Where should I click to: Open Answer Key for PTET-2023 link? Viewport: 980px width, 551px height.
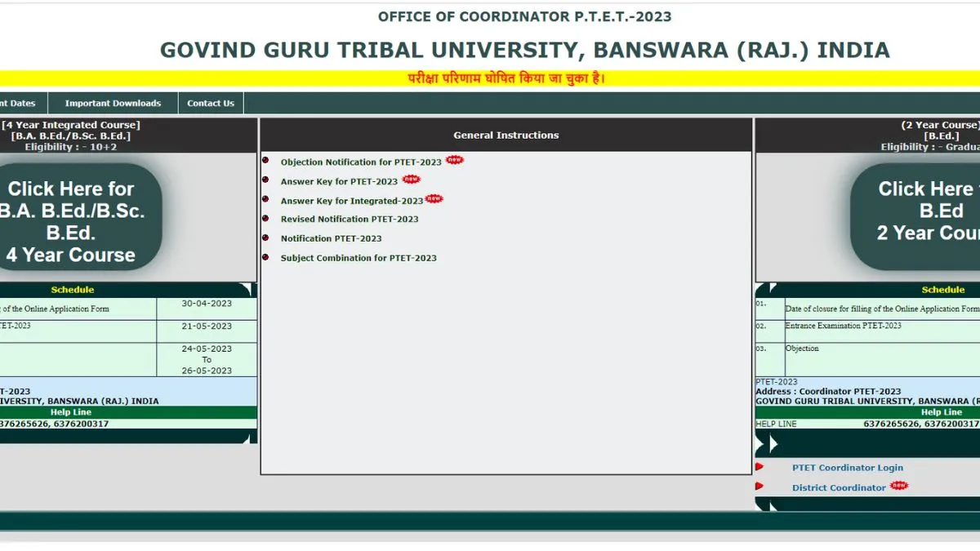coord(339,182)
